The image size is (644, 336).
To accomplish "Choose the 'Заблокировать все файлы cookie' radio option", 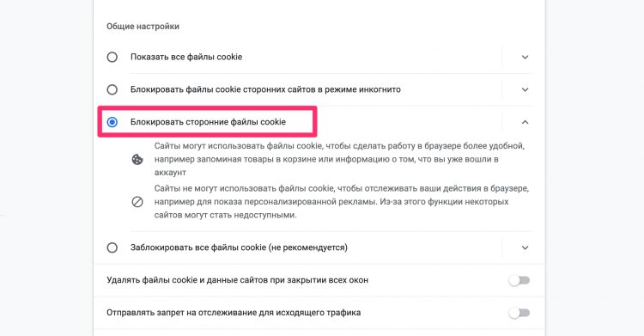I will coord(112,247).
